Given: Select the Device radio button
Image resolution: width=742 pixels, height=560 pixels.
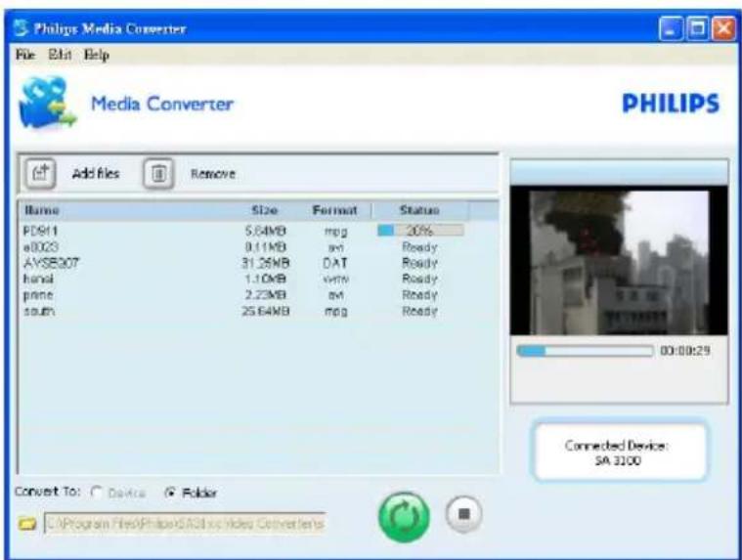Looking at the screenshot, I should click(97, 493).
